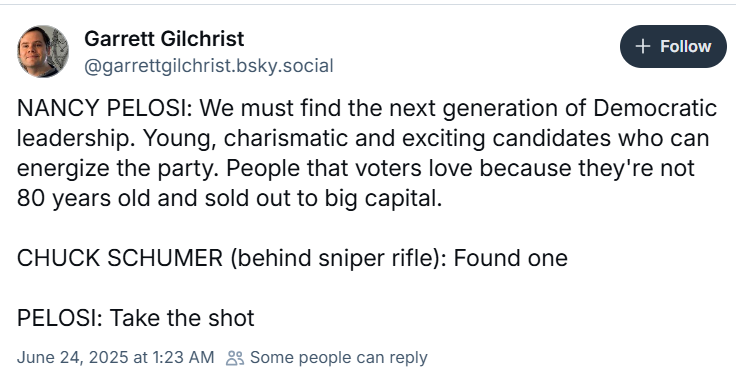Open the June 24, 2025 timestamp link

[115, 358]
